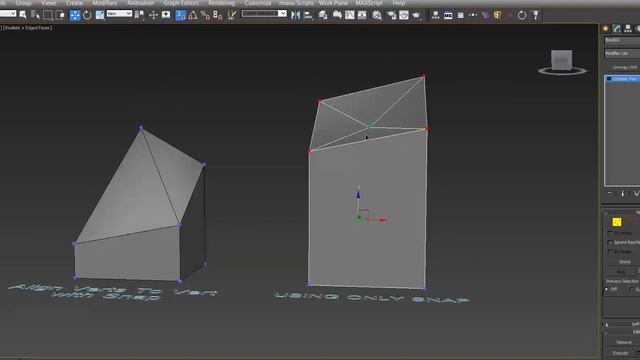Enable the Select and Manipulate tool

[153, 15]
